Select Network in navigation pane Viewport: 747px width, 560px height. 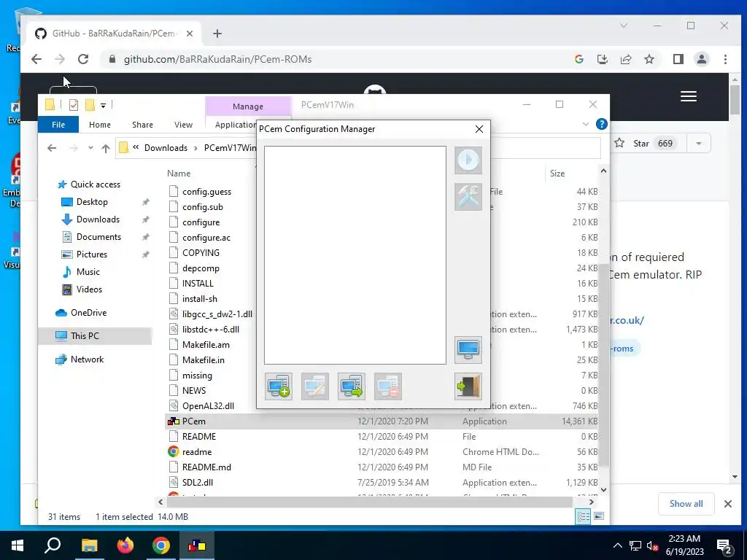coord(87,359)
